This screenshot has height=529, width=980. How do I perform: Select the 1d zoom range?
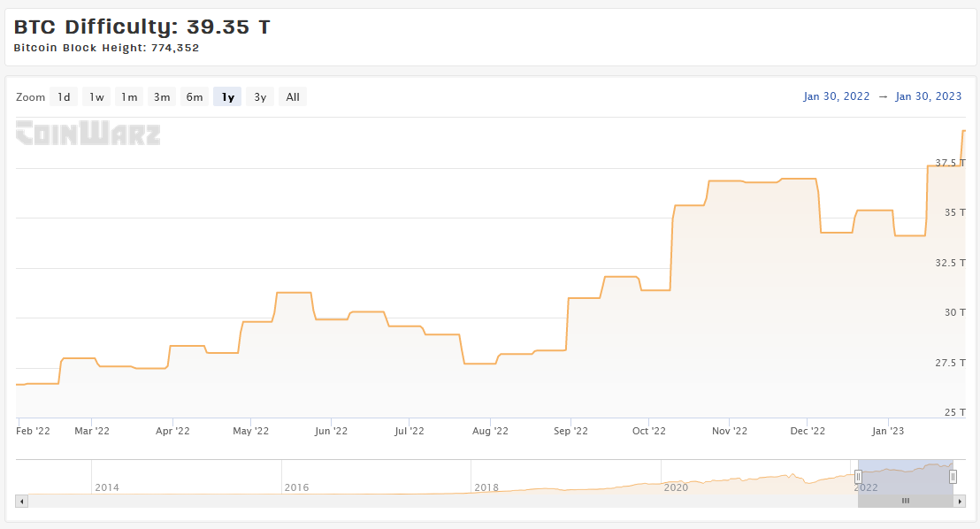coord(64,97)
